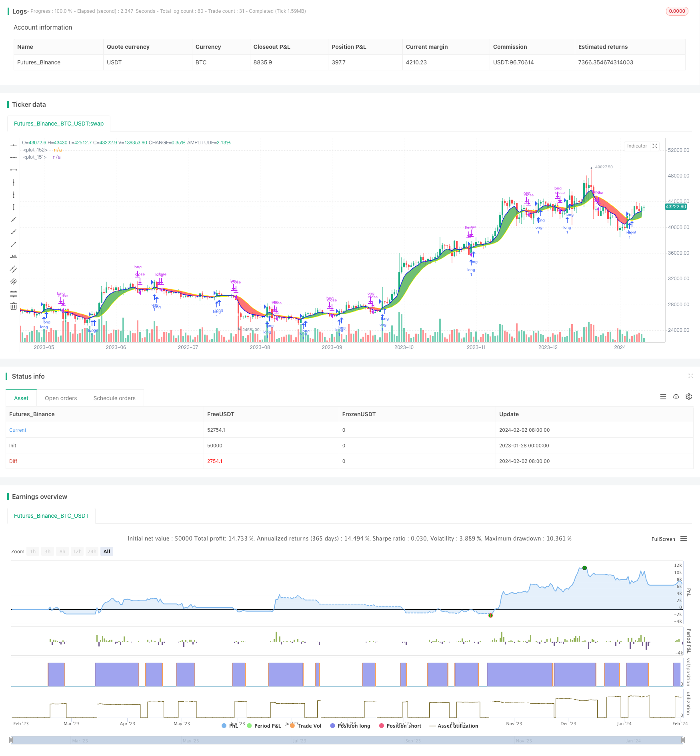The width and height of the screenshot is (700, 756).
Task: Click the 0.0000 red badge in Logs header
Action: click(x=677, y=11)
